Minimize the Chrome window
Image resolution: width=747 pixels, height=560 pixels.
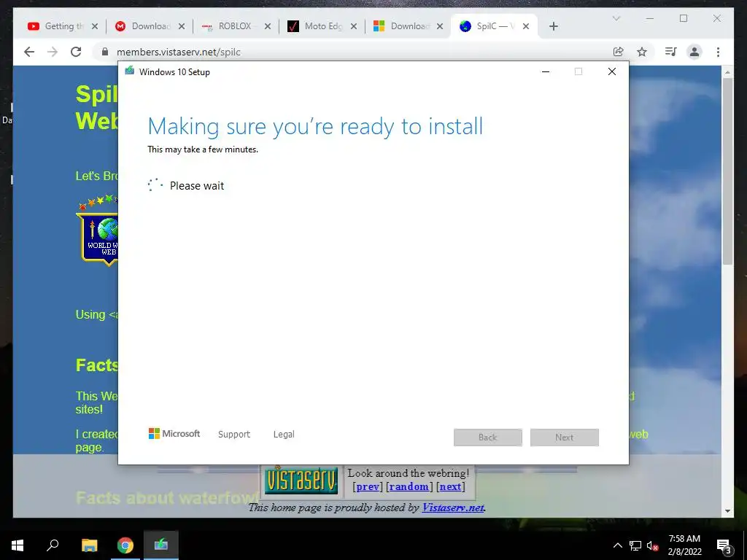point(649,18)
